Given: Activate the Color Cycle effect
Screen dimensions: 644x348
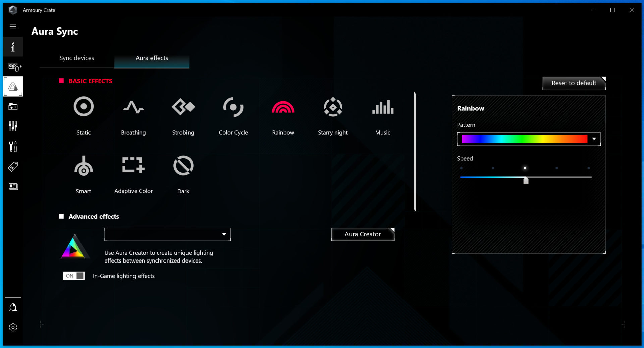Looking at the screenshot, I should [233, 107].
